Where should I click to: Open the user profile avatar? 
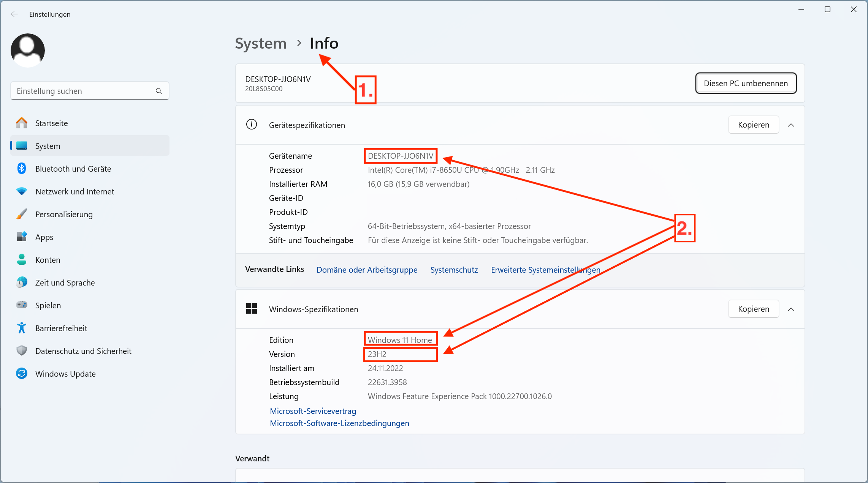(28, 50)
